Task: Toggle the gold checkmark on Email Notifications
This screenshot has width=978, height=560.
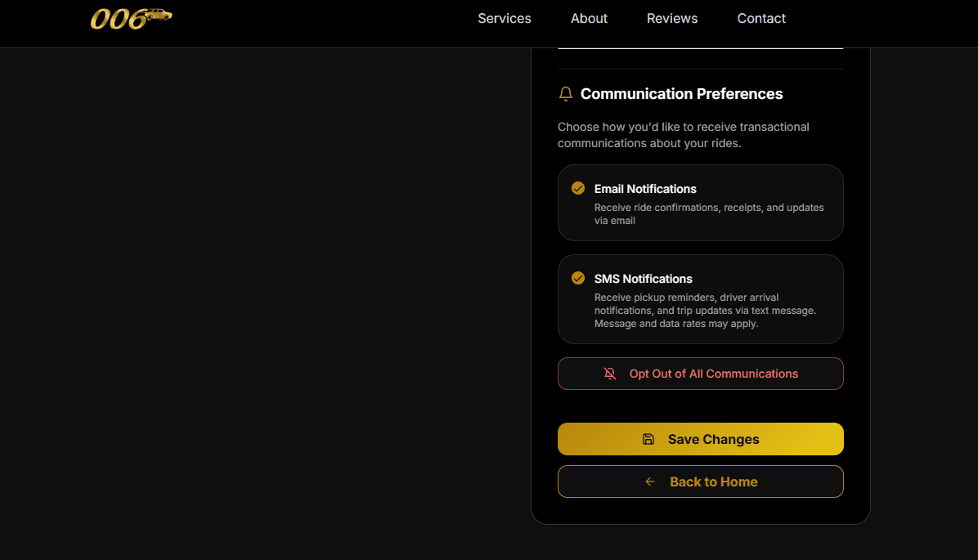Action: 578,187
